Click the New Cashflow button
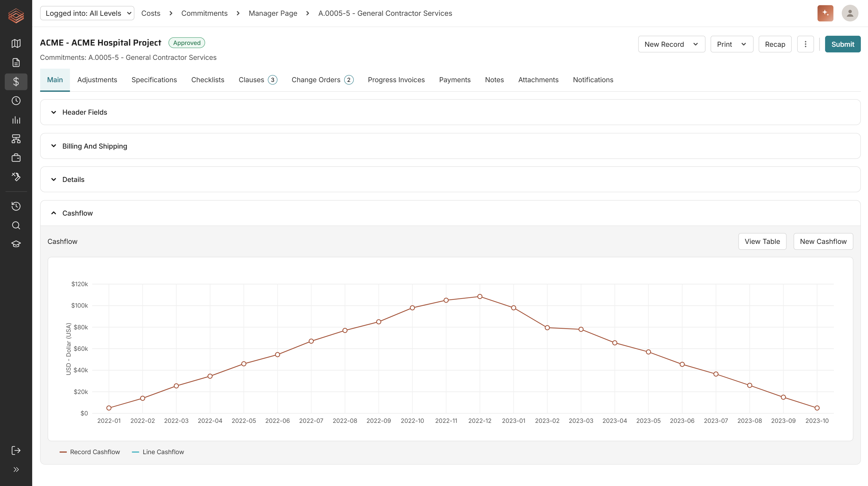 (823, 241)
